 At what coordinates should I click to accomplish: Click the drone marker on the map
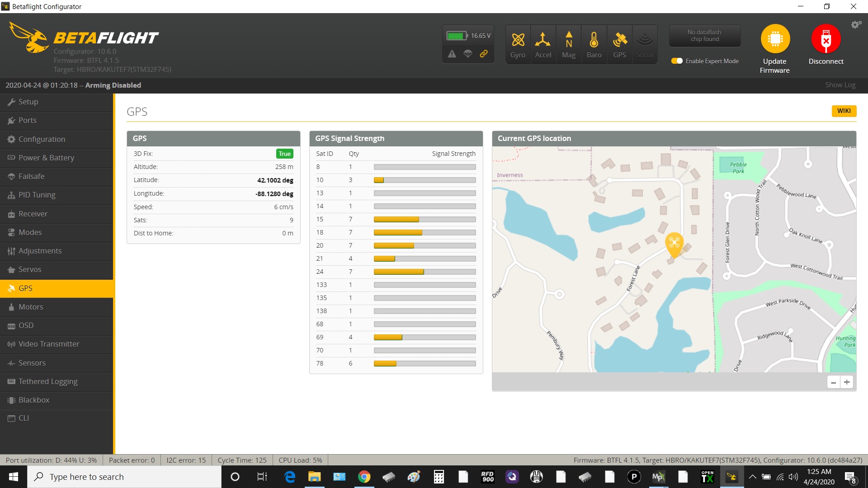tap(675, 244)
